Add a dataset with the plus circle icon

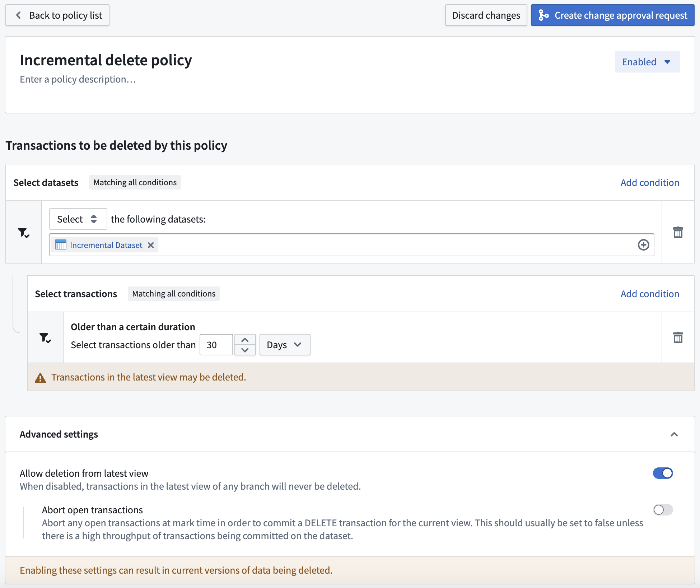click(x=643, y=245)
